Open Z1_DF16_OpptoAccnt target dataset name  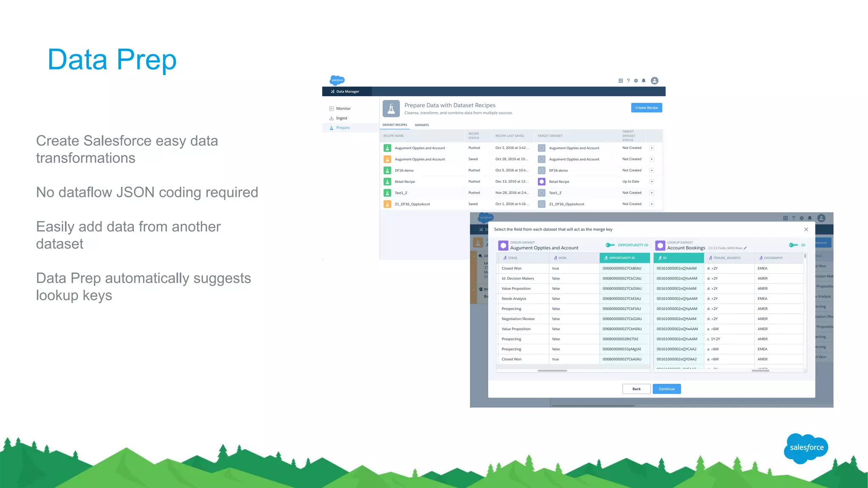[x=566, y=204]
